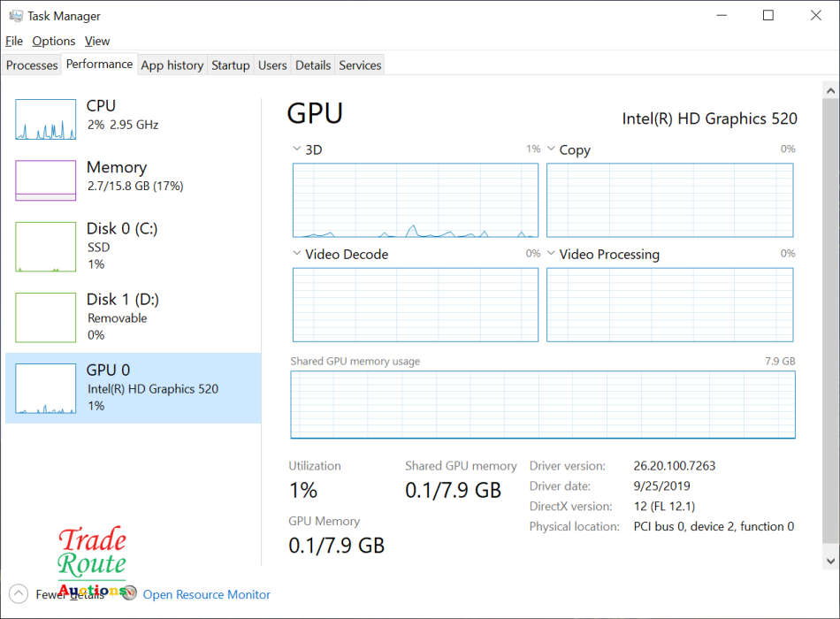Viewport: 840px width, 619px height.
Task: Open the Options menu
Action: (54, 41)
